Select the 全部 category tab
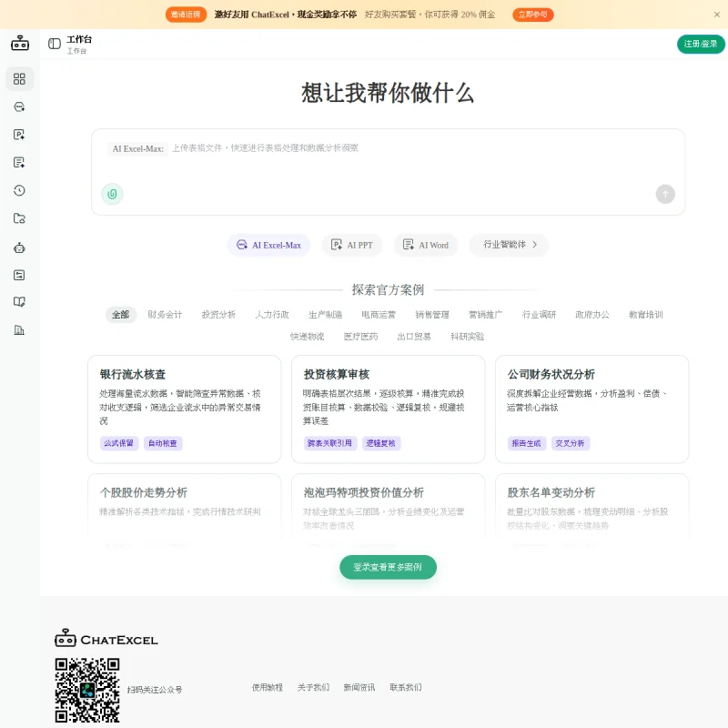The image size is (728, 728). (121, 315)
